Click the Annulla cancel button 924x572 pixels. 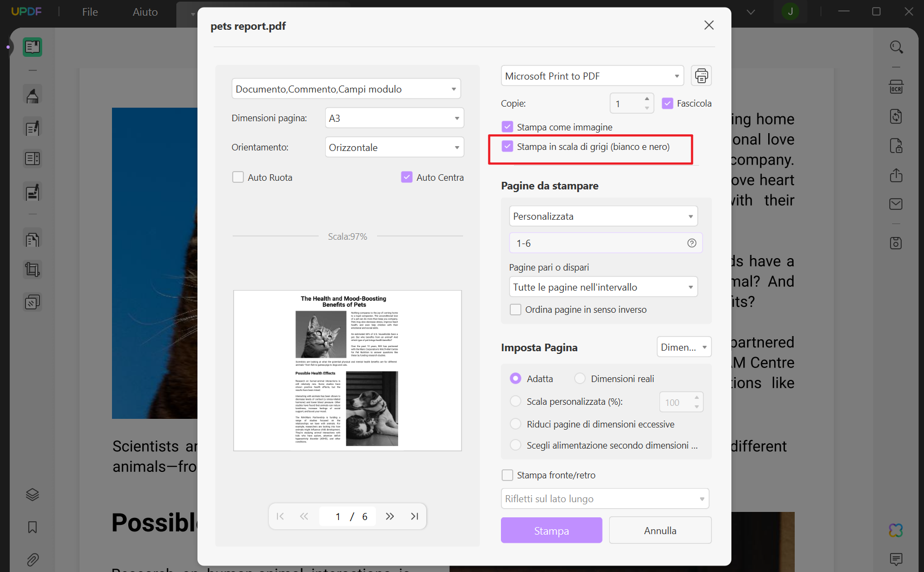click(660, 530)
